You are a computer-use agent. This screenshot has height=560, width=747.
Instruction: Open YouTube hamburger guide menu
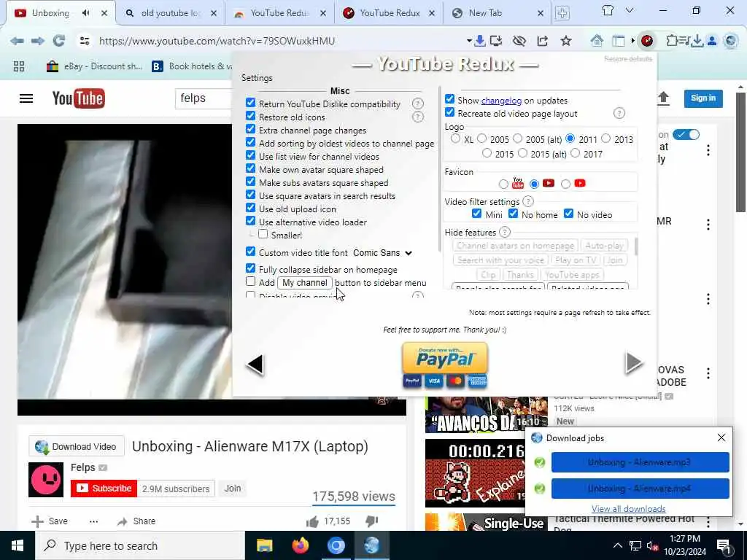[26, 98]
